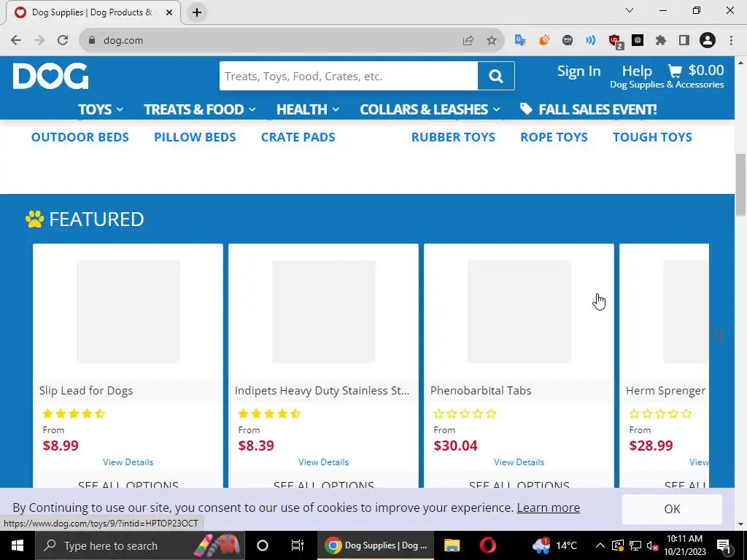The width and height of the screenshot is (747, 560).
Task: Click the Phenobarbital Tabs product image thumbnail
Action: [x=519, y=311]
